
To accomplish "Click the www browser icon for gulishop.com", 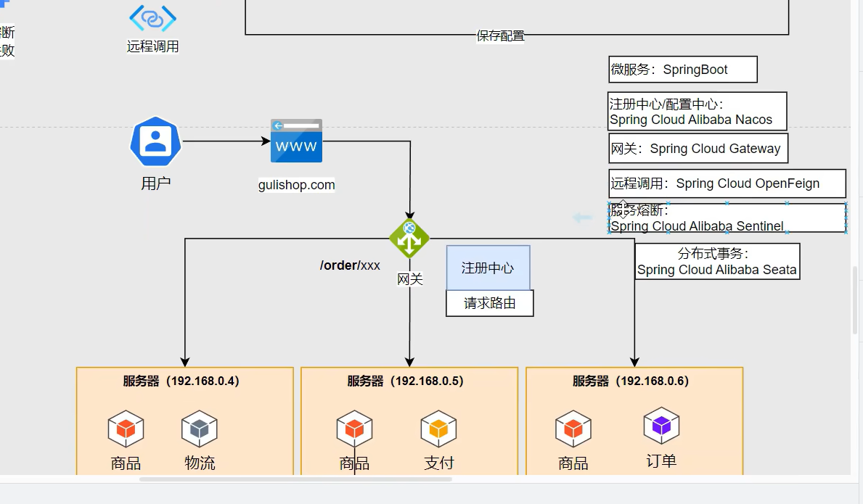I will (296, 141).
